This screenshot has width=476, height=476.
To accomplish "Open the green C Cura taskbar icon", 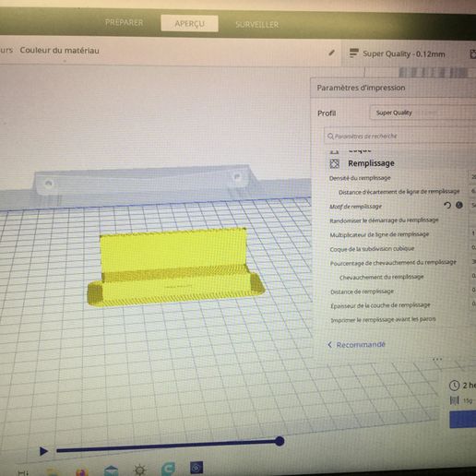I will click(168, 469).
